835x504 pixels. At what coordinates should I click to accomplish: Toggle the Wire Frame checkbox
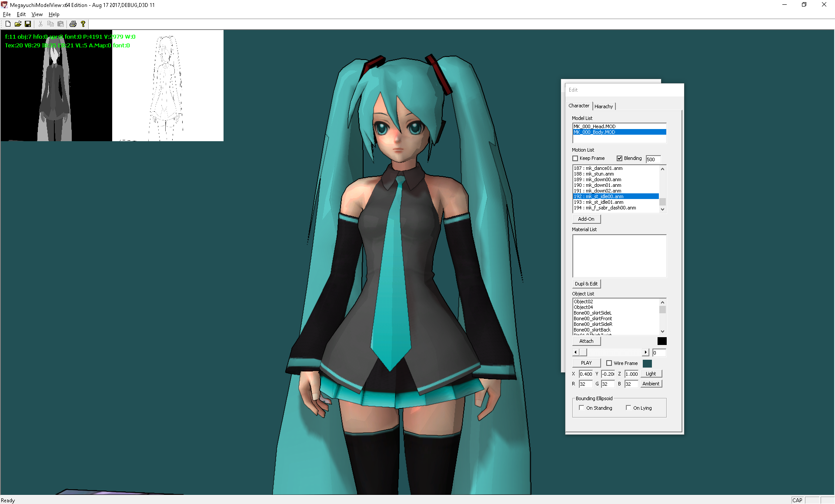click(609, 363)
